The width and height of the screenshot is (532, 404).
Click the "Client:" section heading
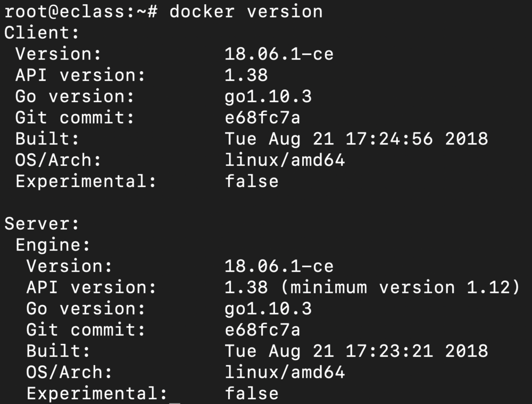click(x=41, y=32)
